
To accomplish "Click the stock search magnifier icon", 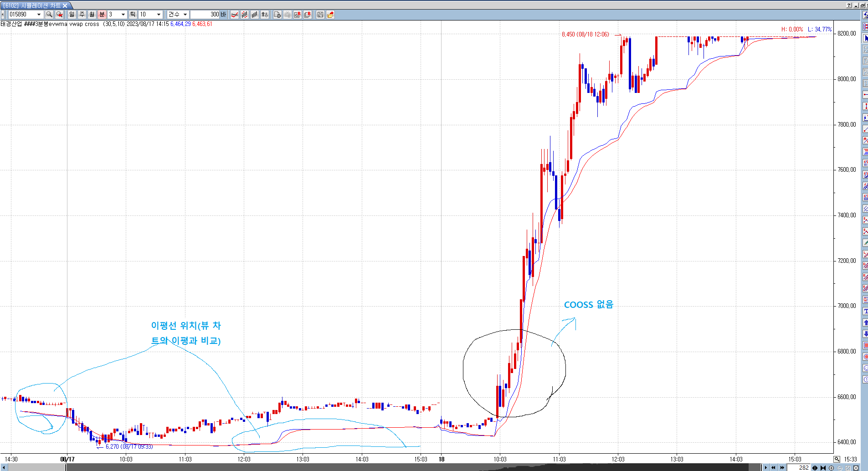I will click(49, 15).
